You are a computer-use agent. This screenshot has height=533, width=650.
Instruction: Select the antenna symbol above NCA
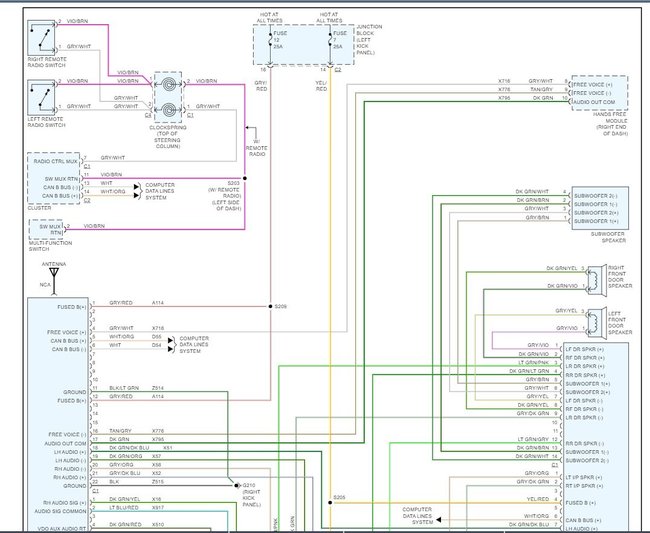[x=54, y=281]
